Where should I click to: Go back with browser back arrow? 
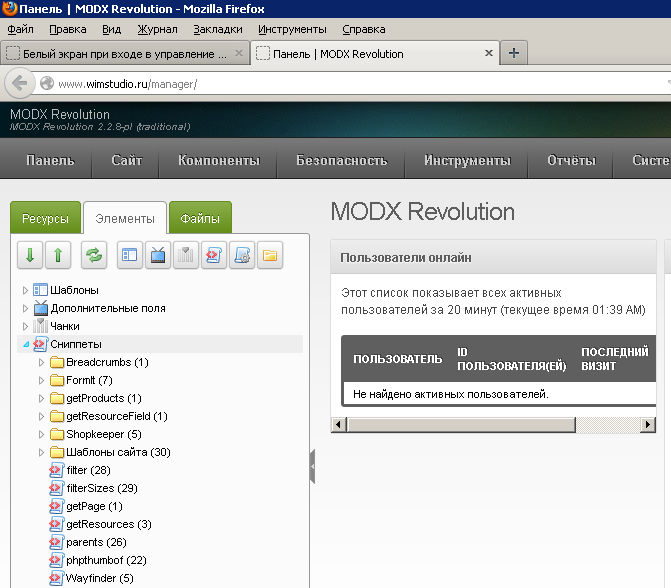[19, 83]
